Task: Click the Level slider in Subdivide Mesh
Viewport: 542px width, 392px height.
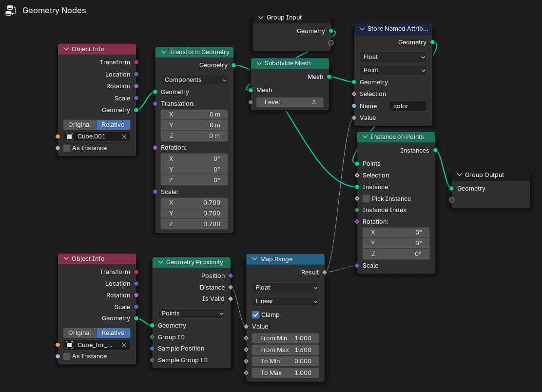Action: pos(290,102)
